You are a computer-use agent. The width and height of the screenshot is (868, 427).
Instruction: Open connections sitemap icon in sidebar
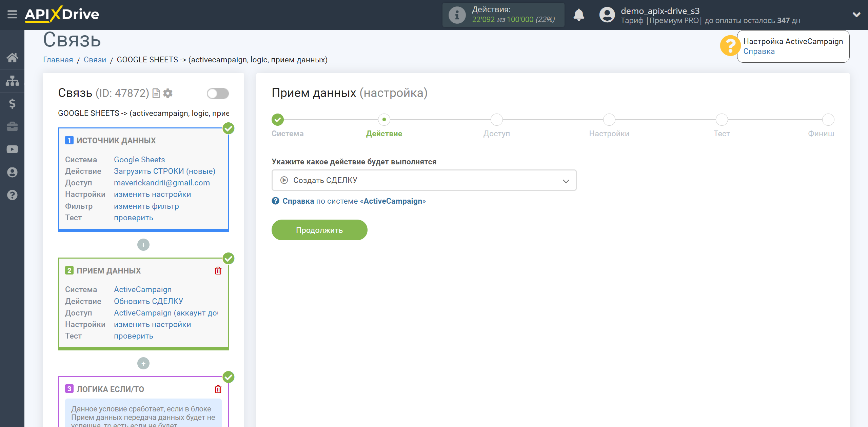pos(12,81)
